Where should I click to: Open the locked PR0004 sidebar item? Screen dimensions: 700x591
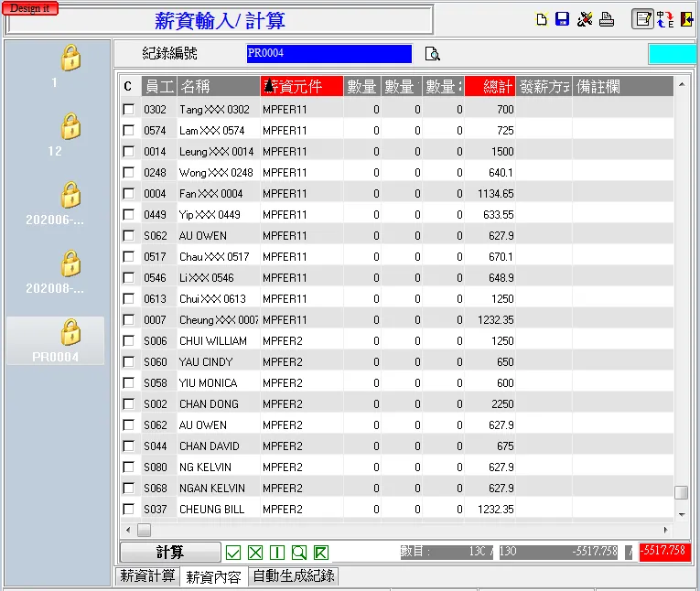click(55, 339)
